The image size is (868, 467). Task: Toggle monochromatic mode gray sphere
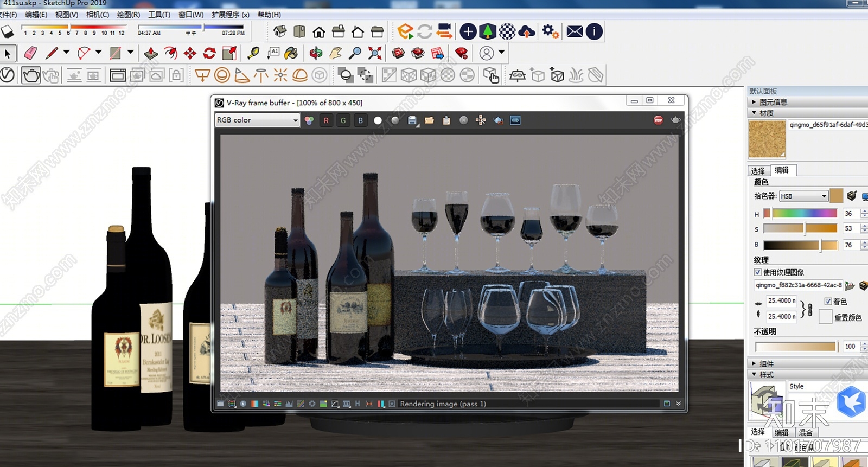pos(395,120)
